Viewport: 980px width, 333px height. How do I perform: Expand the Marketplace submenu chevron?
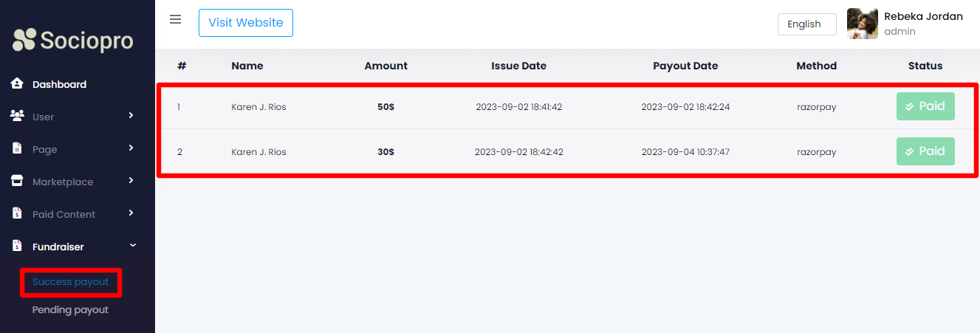(131, 180)
